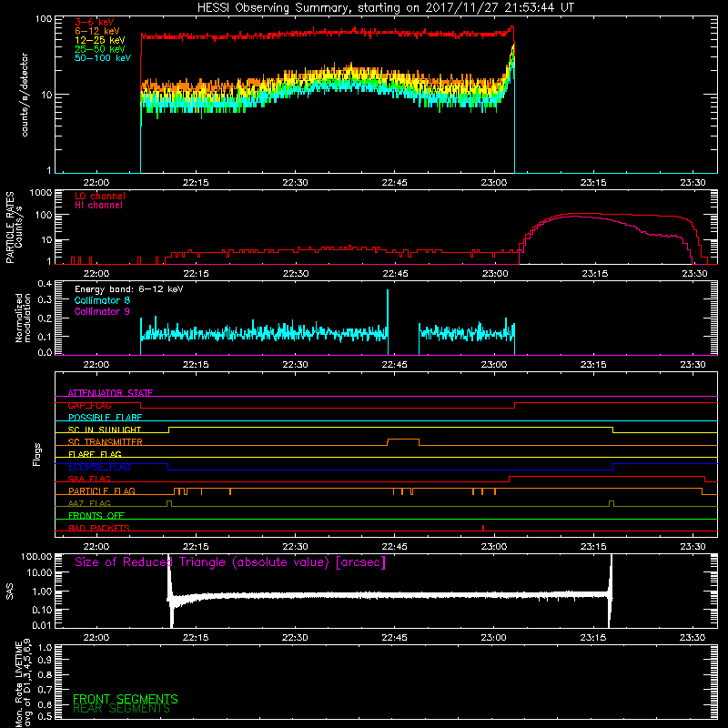Click the '100.00' y-axis value on SAS plot
This screenshot has height=728, width=728.
[36, 557]
